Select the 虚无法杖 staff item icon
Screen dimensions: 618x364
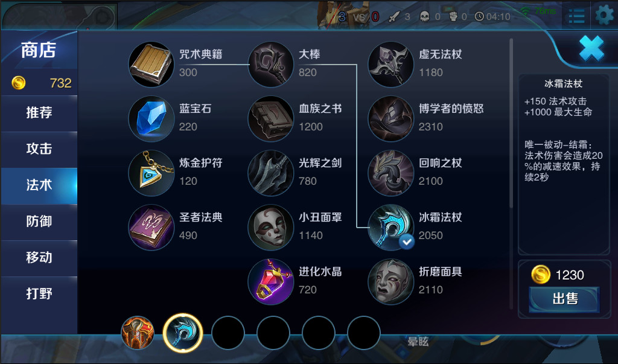[390, 64]
